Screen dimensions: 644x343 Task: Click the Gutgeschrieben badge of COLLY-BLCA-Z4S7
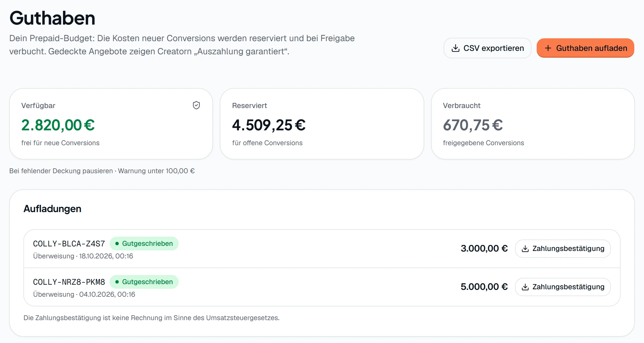tap(144, 244)
